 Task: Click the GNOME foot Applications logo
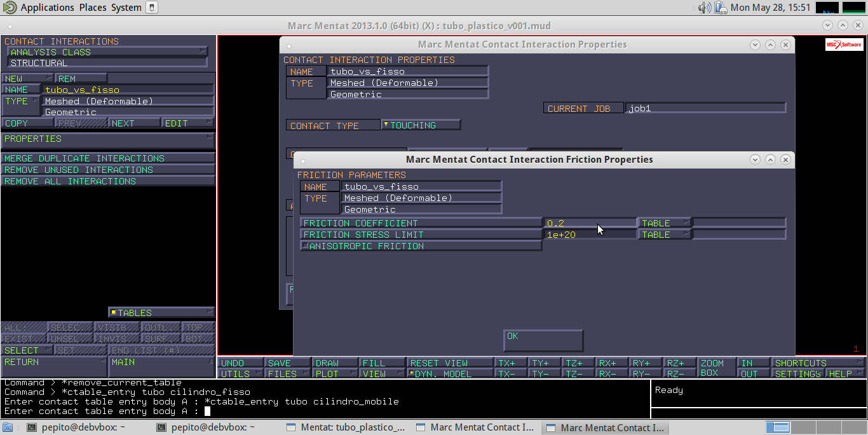pyautogui.click(x=10, y=8)
